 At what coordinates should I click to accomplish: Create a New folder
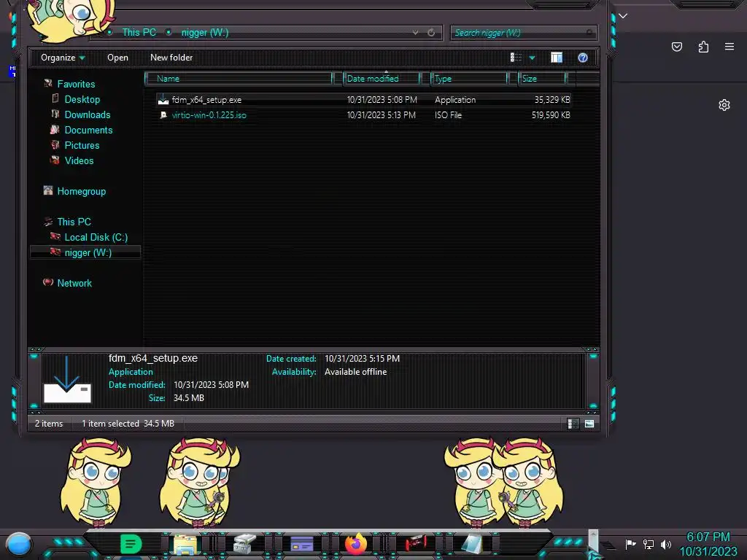click(x=171, y=58)
